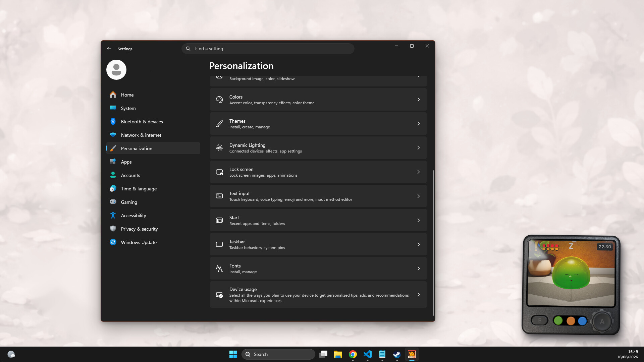Open the Windows Start menu

[233, 354]
